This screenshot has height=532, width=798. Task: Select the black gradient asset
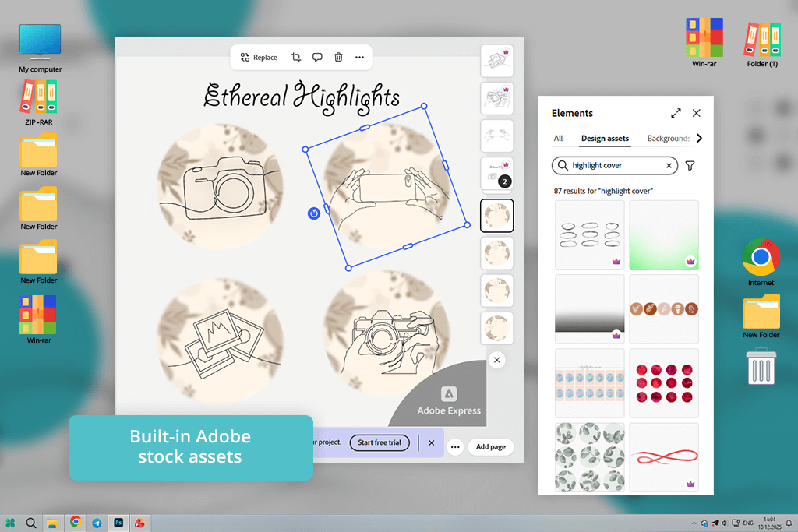tap(589, 309)
